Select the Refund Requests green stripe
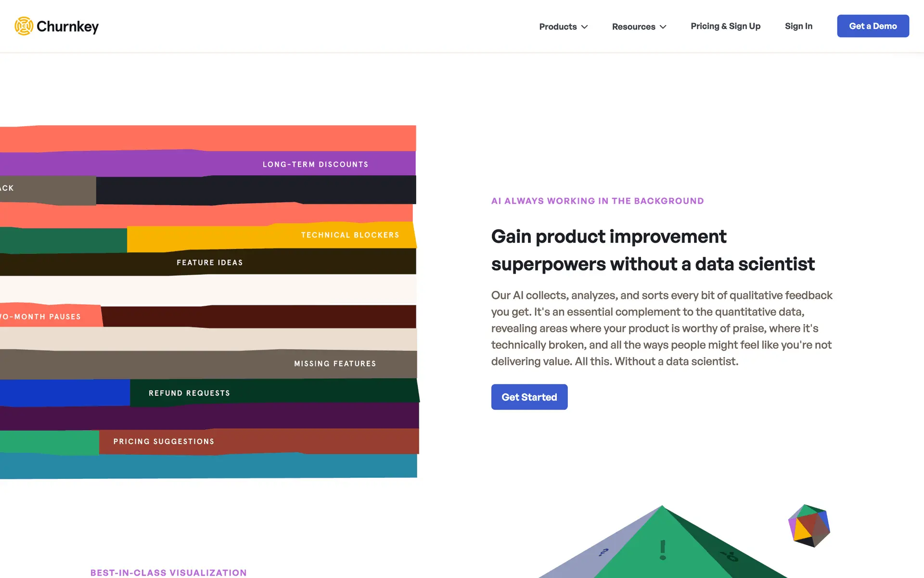This screenshot has width=924, height=578. pos(189,393)
